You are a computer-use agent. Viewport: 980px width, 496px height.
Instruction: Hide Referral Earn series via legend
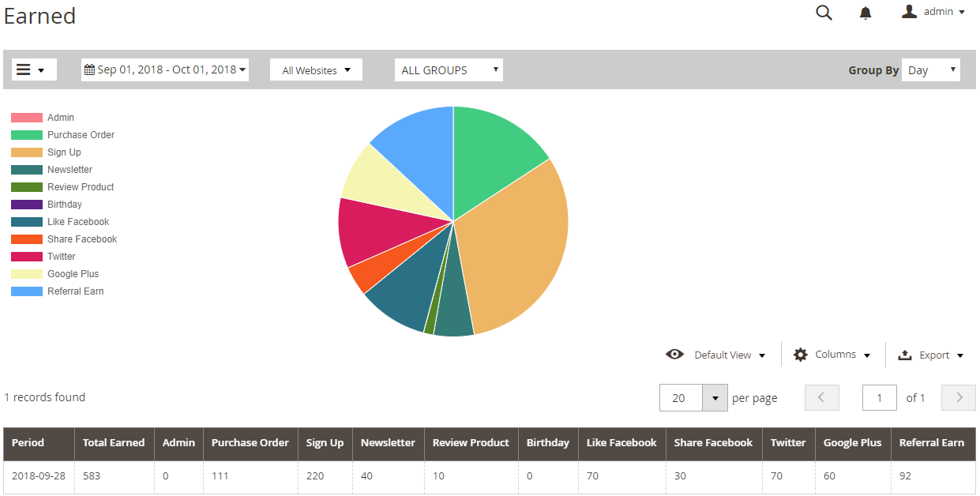(75, 291)
